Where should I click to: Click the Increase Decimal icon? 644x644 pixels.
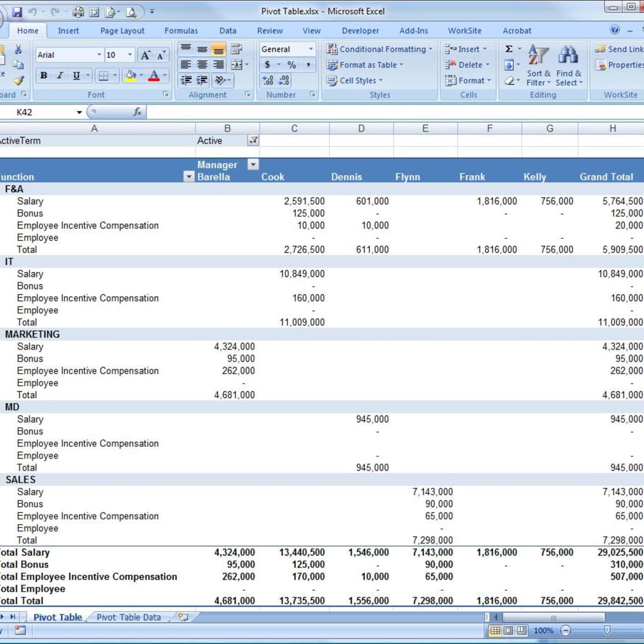click(267, 80)
